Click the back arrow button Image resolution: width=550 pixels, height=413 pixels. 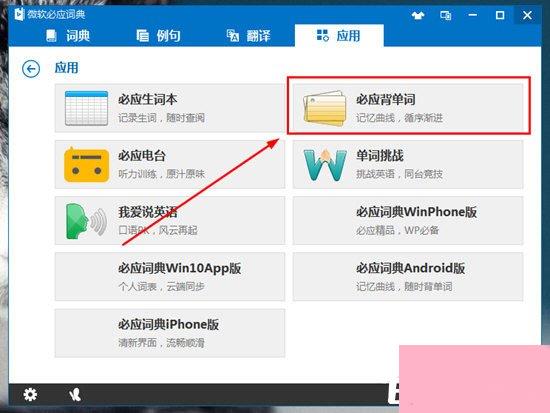(31, 68)
